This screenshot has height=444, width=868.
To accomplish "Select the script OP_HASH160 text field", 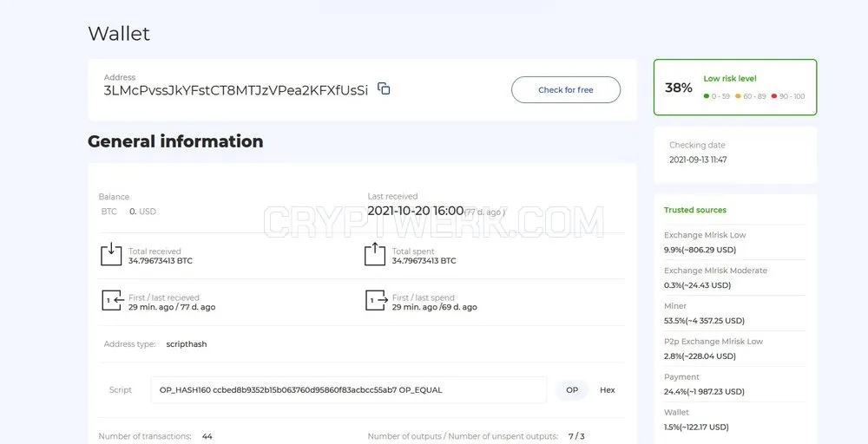I will tap(349, 390).
